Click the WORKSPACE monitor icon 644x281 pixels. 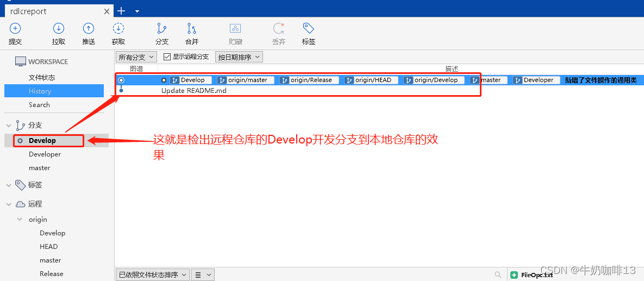pos(21,61)
